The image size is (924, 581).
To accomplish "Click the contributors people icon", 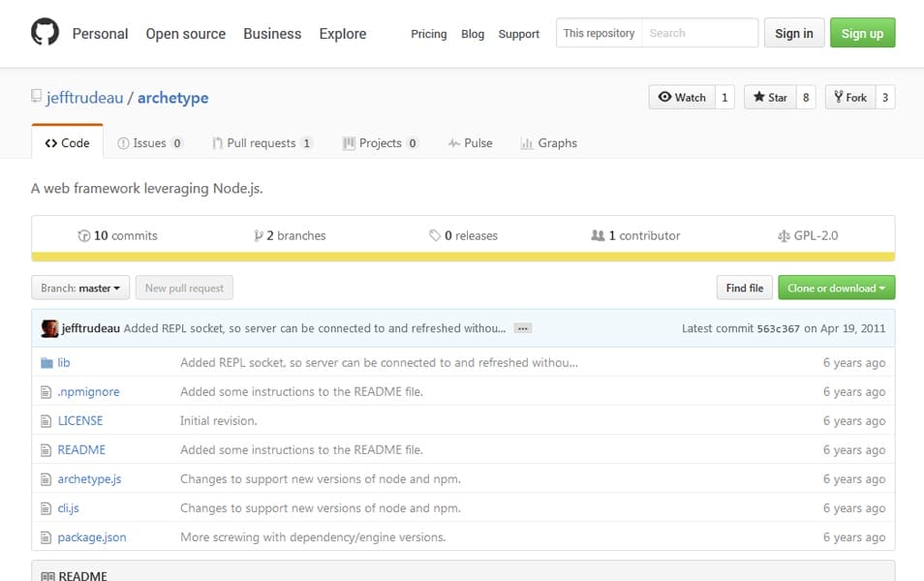I will click(598, 235).
